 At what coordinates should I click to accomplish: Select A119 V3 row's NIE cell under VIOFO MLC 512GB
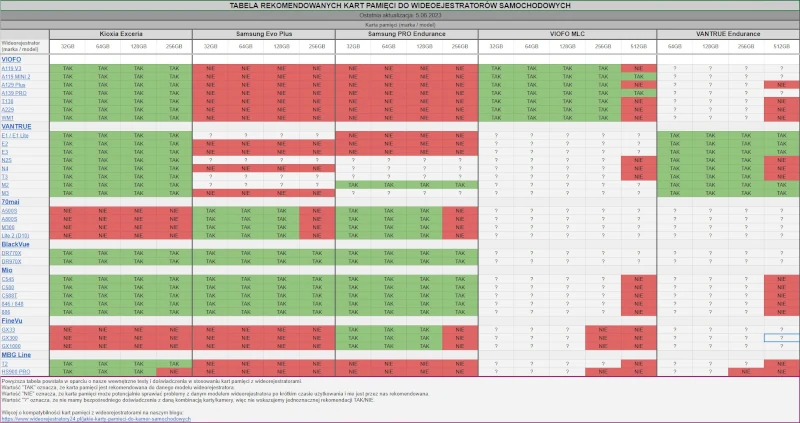coord(639,68)
